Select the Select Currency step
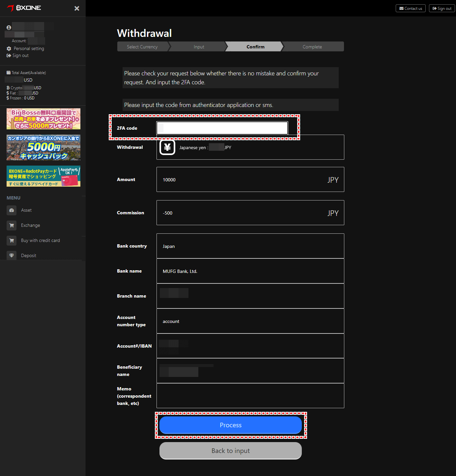Screen dimensions: 456x476 (x=142, y=47)
